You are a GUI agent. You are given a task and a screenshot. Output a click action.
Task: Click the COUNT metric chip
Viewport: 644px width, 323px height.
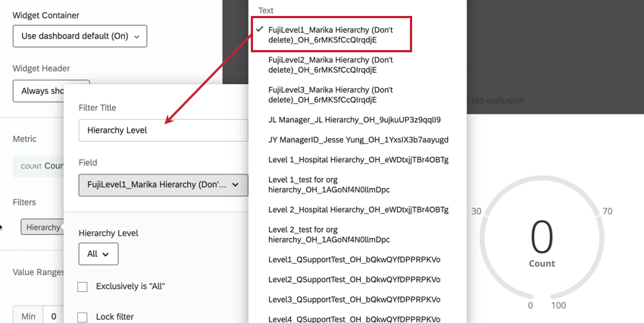(x=38, y=166)
